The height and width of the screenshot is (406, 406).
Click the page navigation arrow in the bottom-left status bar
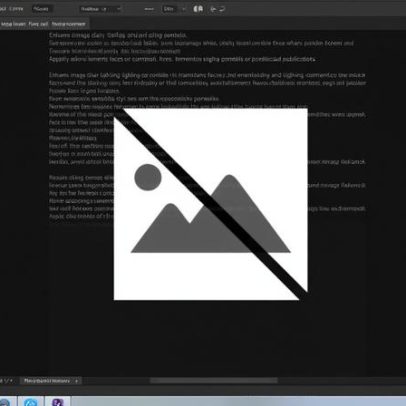[x=11, y=381]
